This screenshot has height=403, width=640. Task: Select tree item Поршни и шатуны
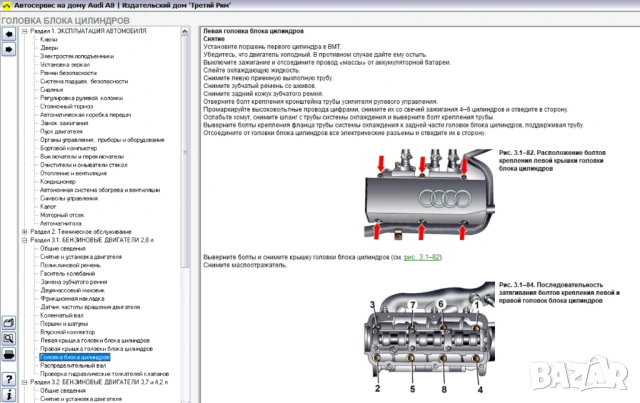point(64,324)
